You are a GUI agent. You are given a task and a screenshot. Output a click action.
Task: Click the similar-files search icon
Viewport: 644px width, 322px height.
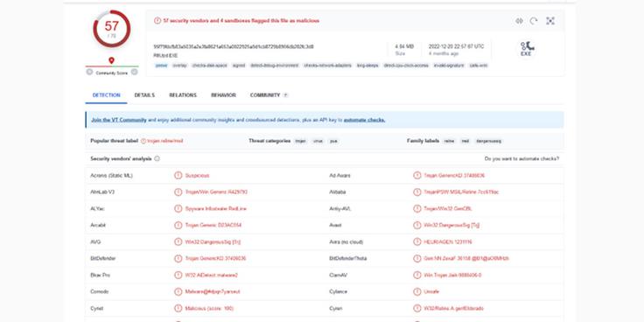tap(519, 21)
